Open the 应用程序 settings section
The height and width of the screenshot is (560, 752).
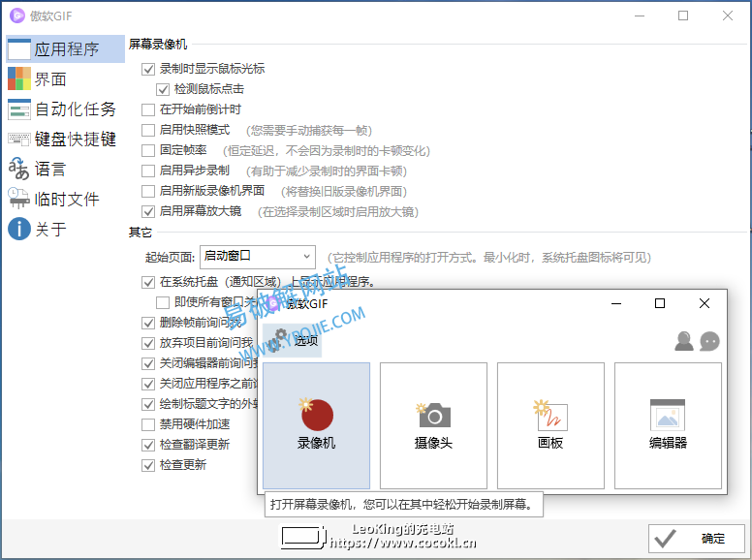(65, 48)
